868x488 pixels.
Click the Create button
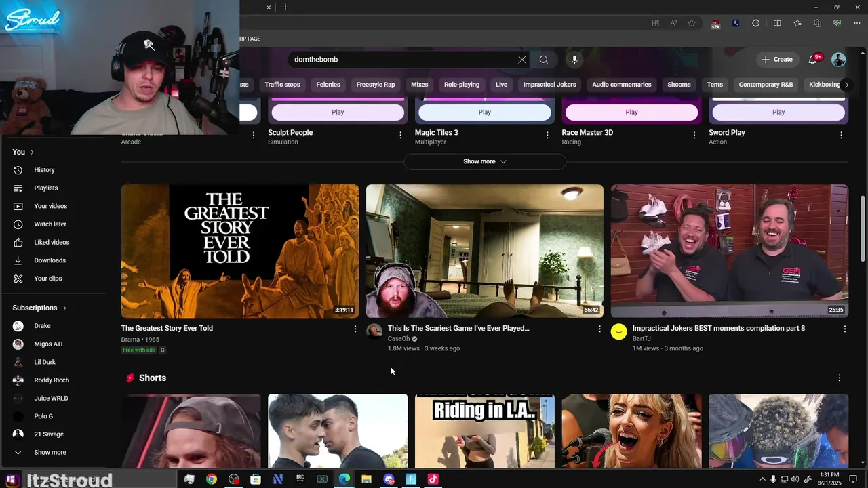[776, 60]
